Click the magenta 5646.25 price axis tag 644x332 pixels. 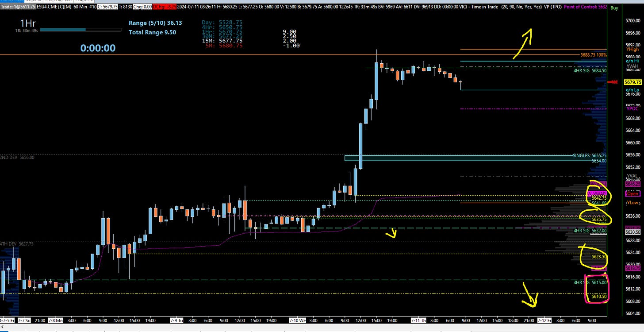coord(632,184)
